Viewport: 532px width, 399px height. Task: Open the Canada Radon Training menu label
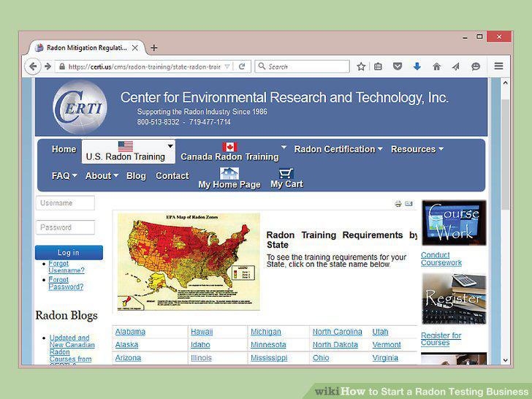tap(229, 156)
